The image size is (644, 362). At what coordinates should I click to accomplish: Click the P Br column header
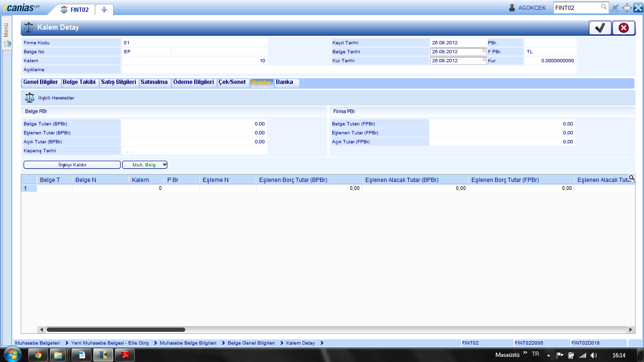click(182, 180)
